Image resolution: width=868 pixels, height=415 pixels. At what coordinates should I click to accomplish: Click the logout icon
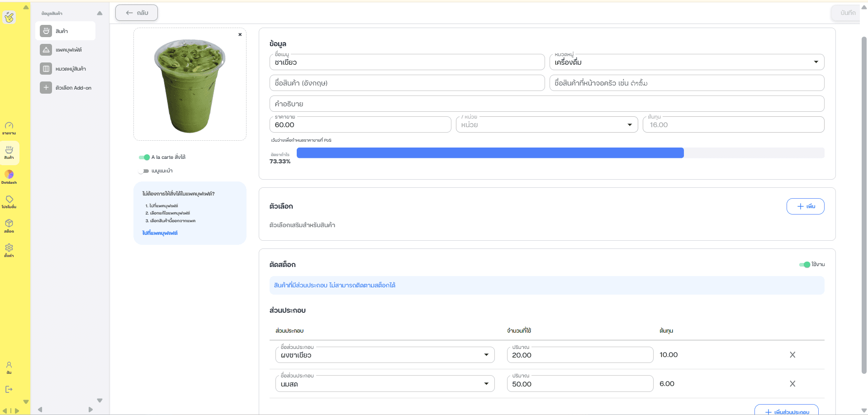coord(9,389)
